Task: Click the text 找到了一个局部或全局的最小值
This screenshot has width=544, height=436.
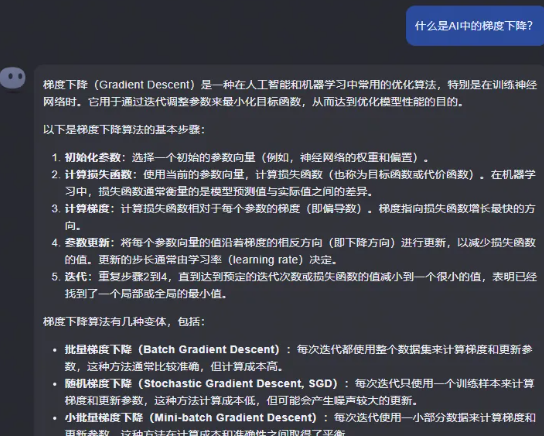Action: (x=145, y=294)
